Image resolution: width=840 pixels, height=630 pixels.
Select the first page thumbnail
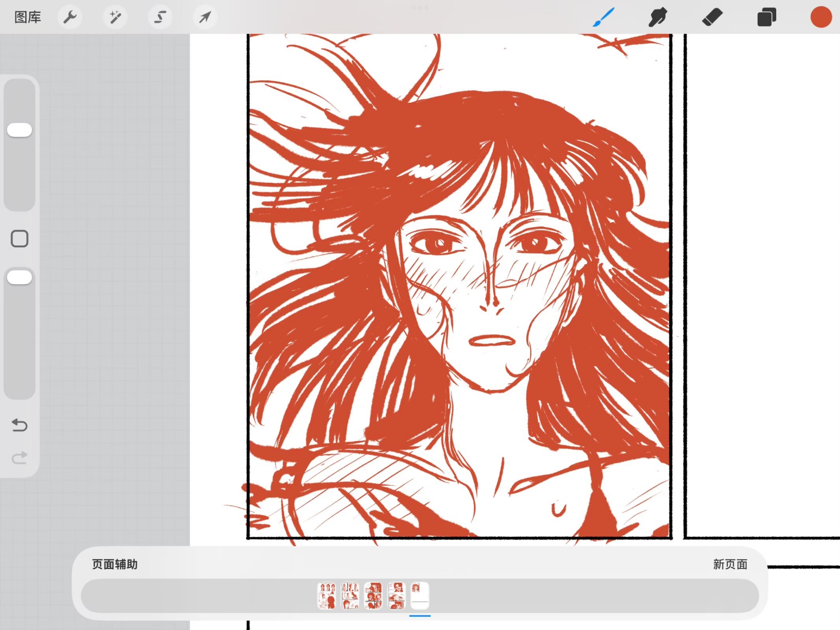[327, 595]
